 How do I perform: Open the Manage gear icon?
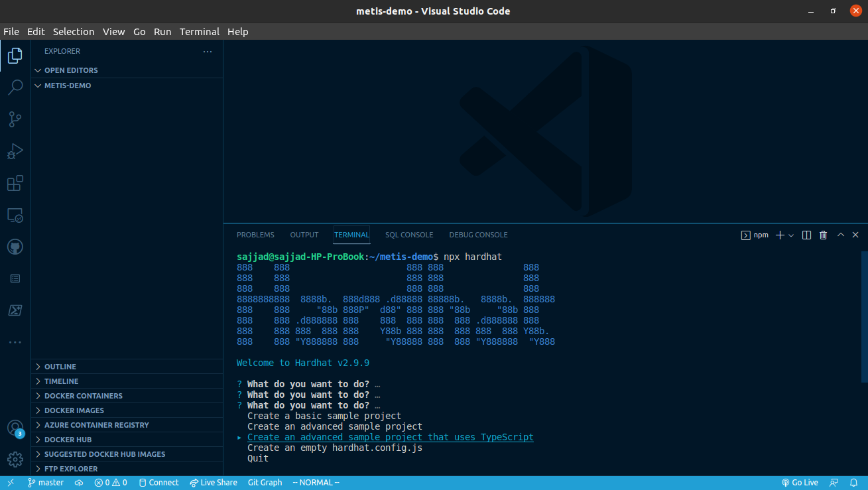[15, 459]
